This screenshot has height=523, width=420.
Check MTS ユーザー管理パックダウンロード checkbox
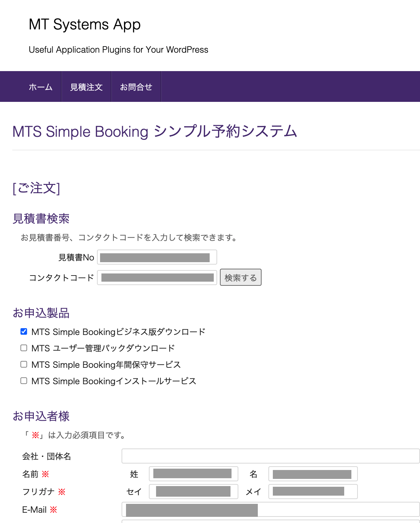point(24,348)
